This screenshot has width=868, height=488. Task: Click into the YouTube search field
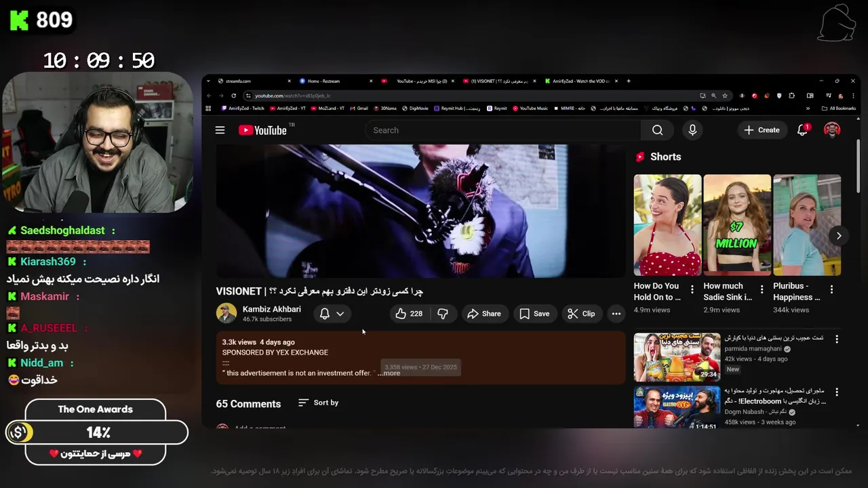[503, 130]
